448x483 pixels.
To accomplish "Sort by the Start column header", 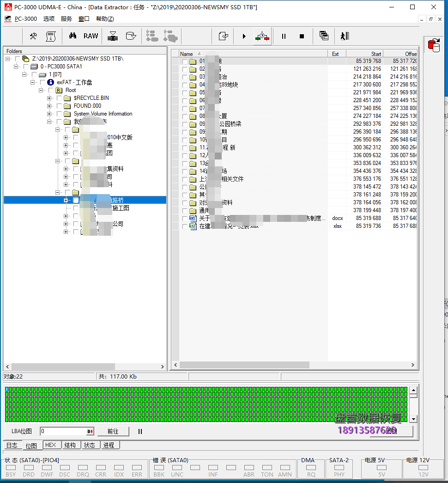I will coord(364,54).
